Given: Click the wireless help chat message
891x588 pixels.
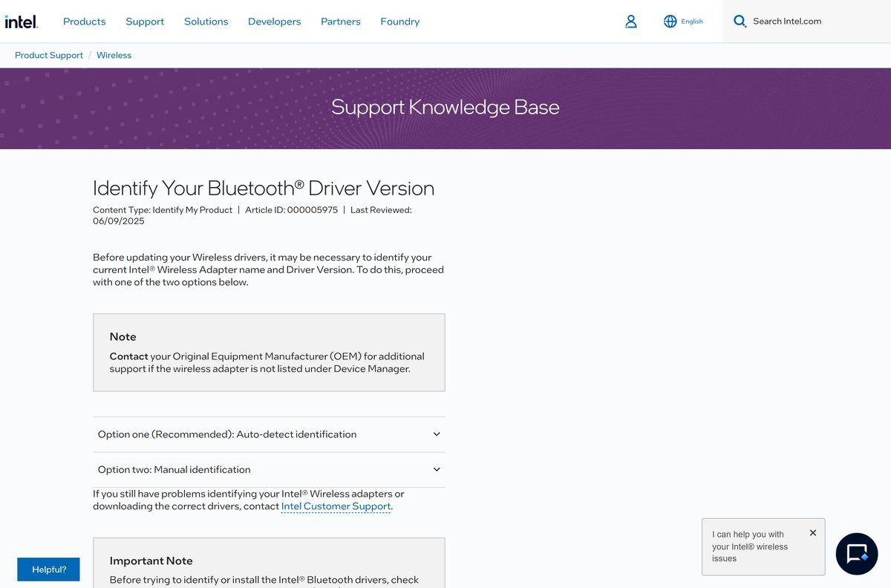Looking at the screenshot, I should (750, 546).
